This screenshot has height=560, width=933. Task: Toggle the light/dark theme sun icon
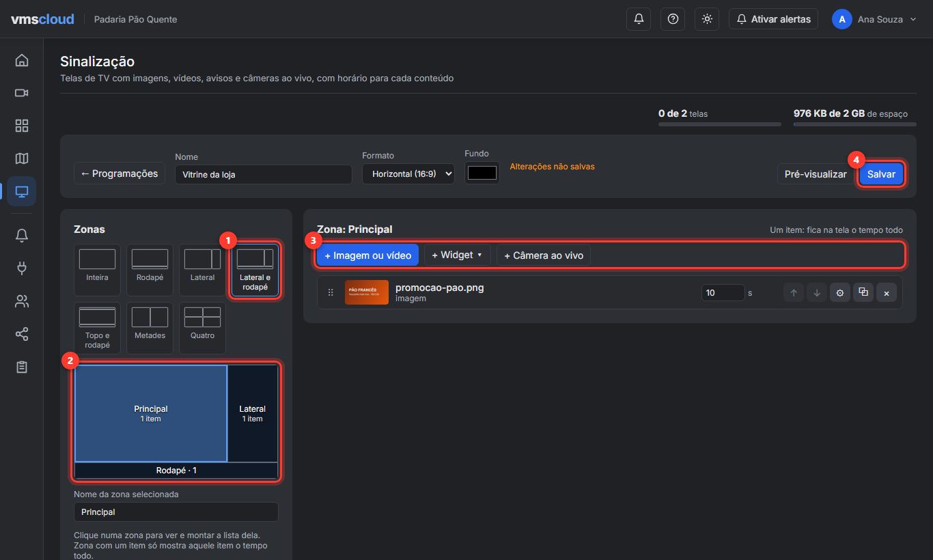point(707,19)
